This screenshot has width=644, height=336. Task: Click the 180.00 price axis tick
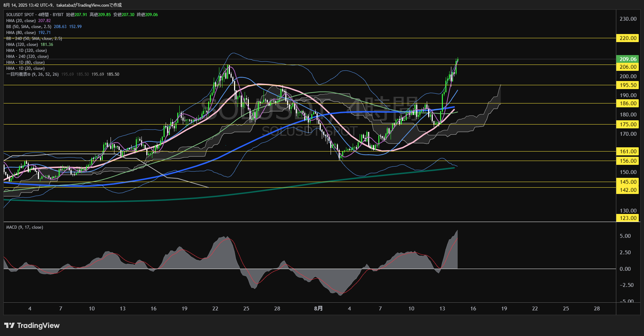[628, 114]
